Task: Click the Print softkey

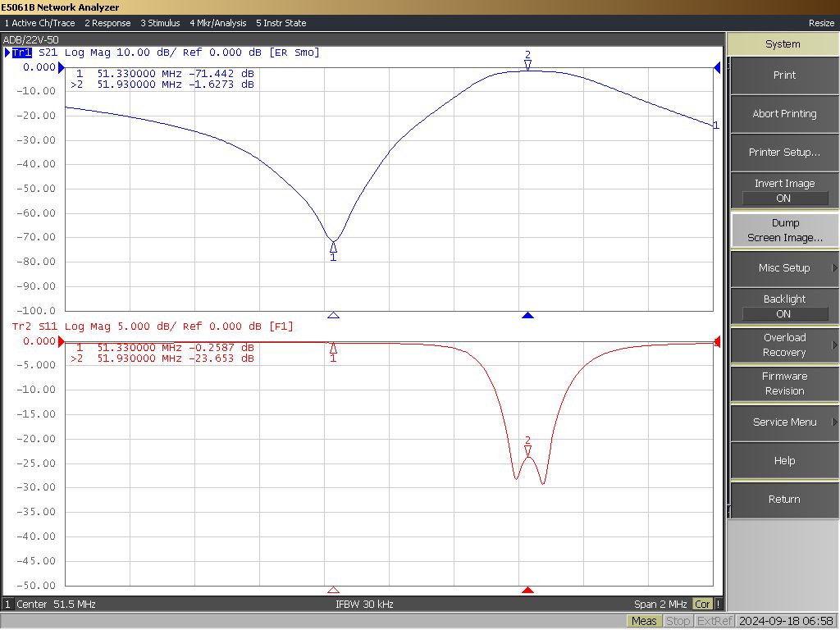Action: click(784, 75)
